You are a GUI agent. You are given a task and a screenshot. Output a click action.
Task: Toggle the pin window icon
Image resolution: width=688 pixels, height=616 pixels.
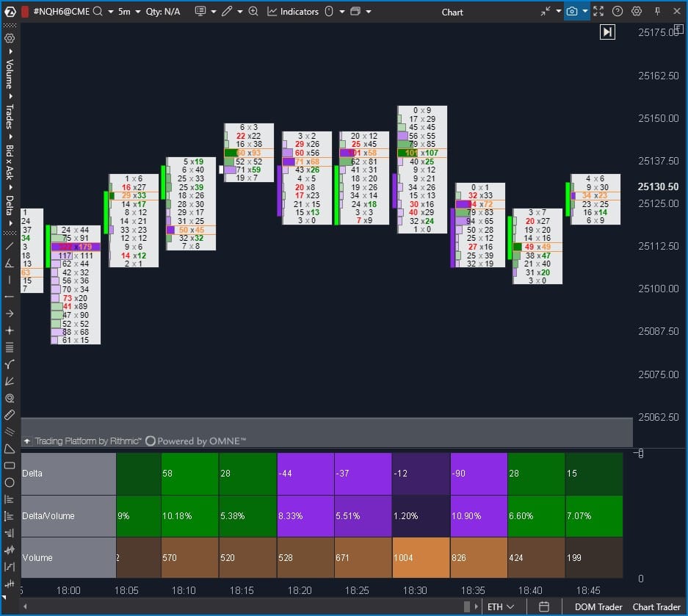[657, 12]
